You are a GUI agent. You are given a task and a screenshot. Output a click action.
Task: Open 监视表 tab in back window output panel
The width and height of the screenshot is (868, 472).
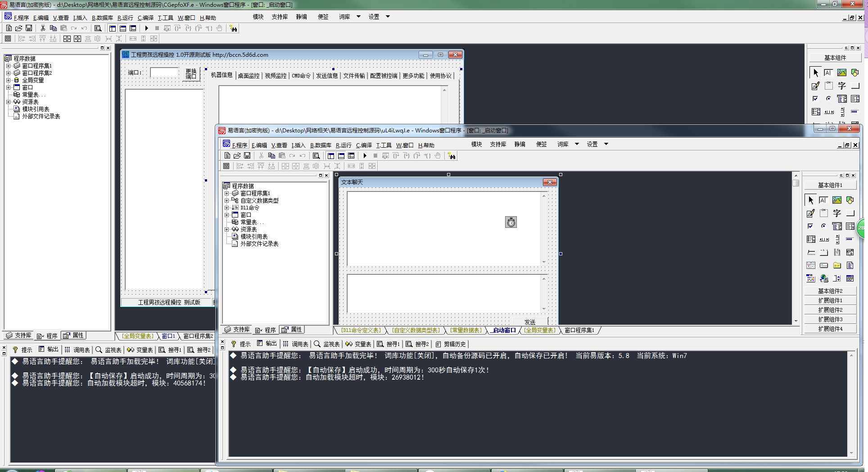coord(108,350)
